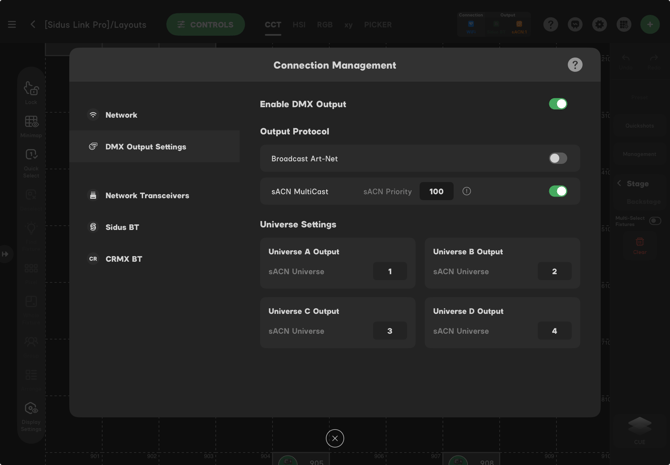The width and height of the screenshot is (670, 465).
Task: Edit the sACN Priority value field
Action: coord(436,191)
